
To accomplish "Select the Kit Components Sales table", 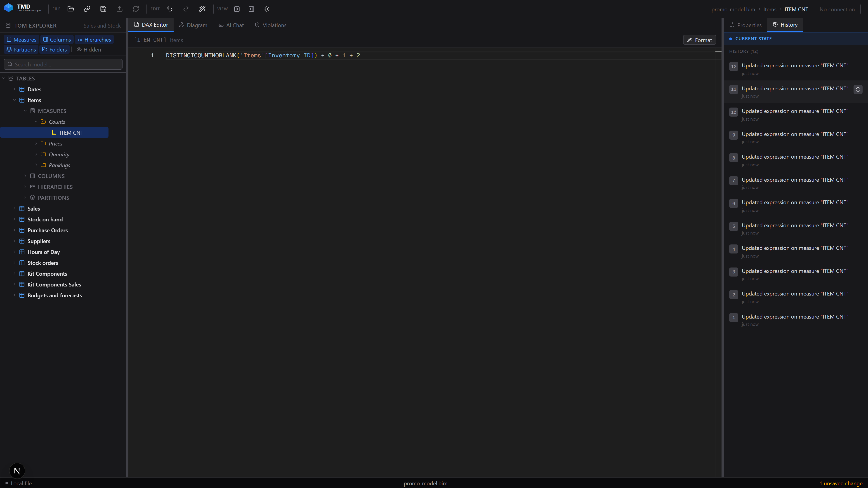I will [x=54, y=285].
